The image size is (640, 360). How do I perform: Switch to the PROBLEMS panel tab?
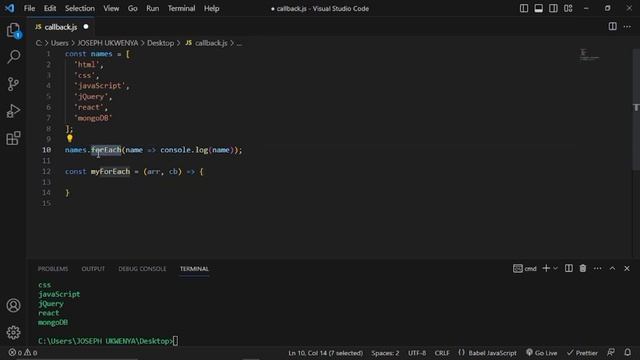(x=53, y=269)
